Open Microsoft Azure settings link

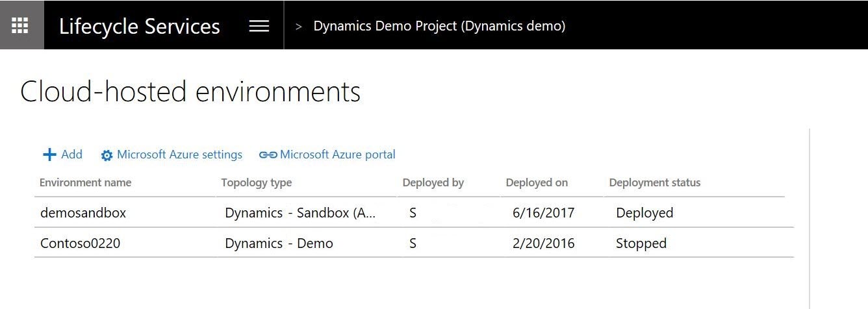click(179, 154)
